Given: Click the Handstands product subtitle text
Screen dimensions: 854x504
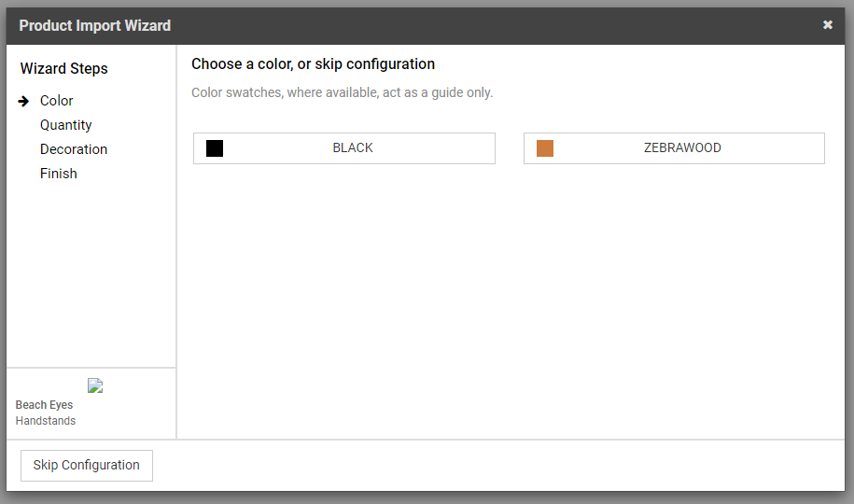Looking at the screenshot, I should coord(46,421).
